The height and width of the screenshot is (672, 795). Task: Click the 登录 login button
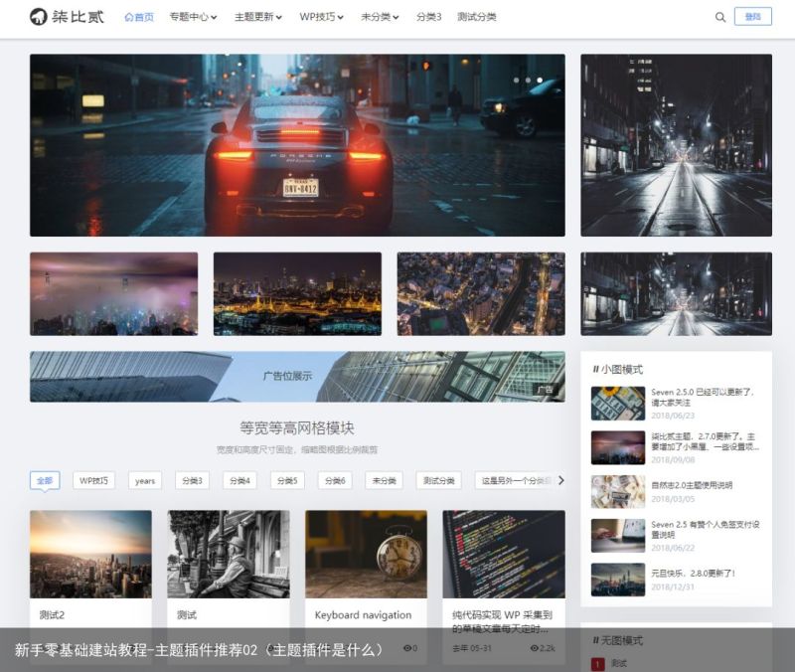[753, 17]
